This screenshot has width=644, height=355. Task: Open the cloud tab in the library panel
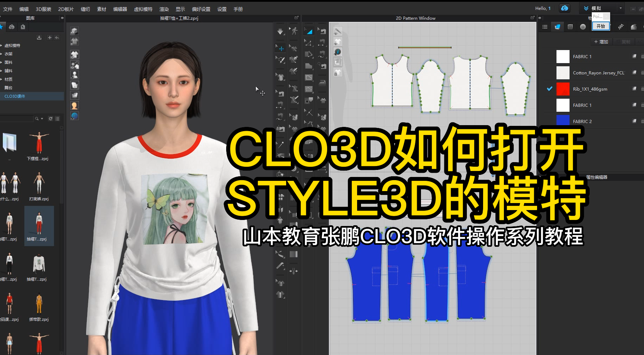coord(12,27)
